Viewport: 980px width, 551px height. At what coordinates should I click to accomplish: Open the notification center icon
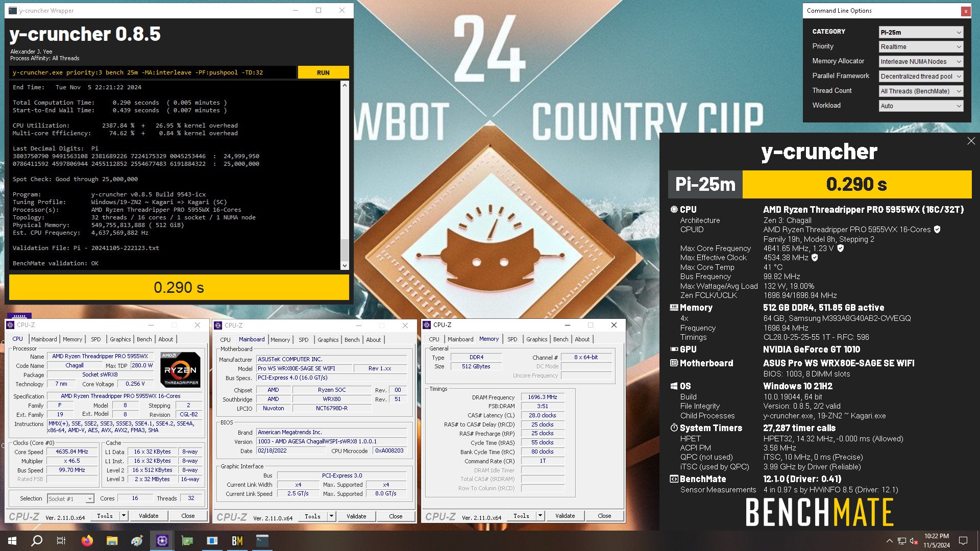(x=963, y=541)
